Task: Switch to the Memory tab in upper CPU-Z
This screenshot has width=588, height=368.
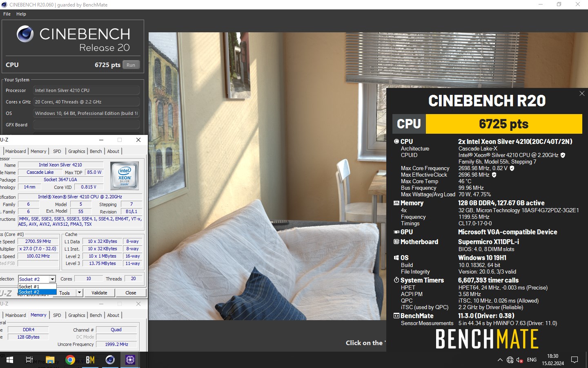Action: [x=38, y=151]
